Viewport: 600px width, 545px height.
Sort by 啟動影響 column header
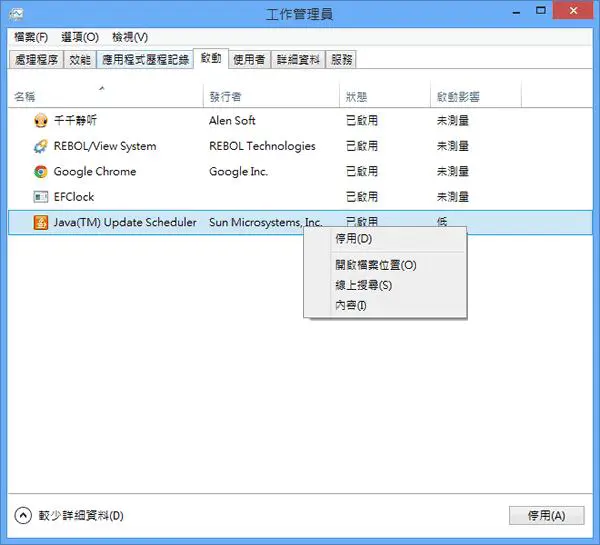click(476, 96)
